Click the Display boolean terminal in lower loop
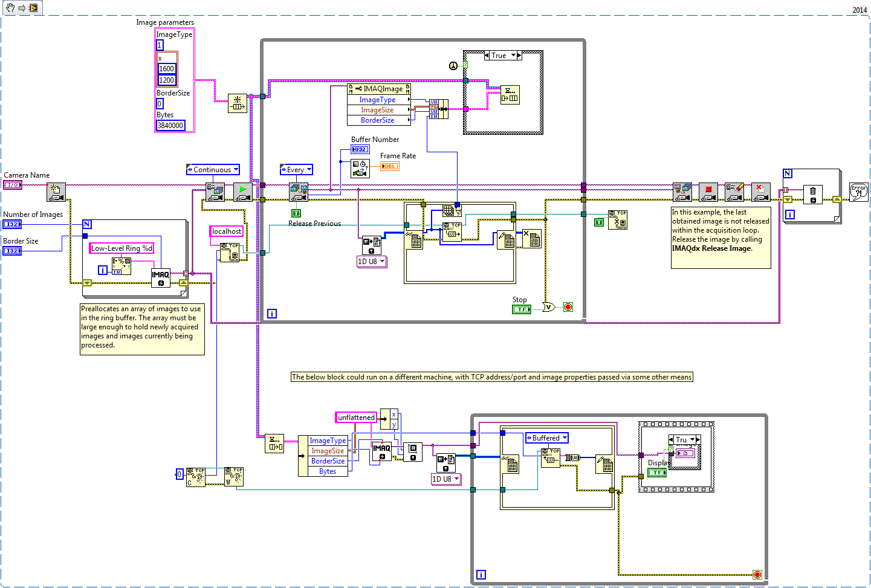 tap(657, 473)
